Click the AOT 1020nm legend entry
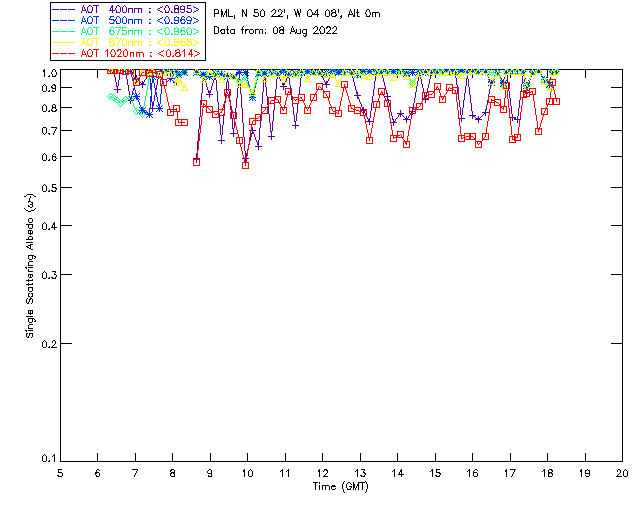Screen dimensions: 640x512 click(128, 53)
